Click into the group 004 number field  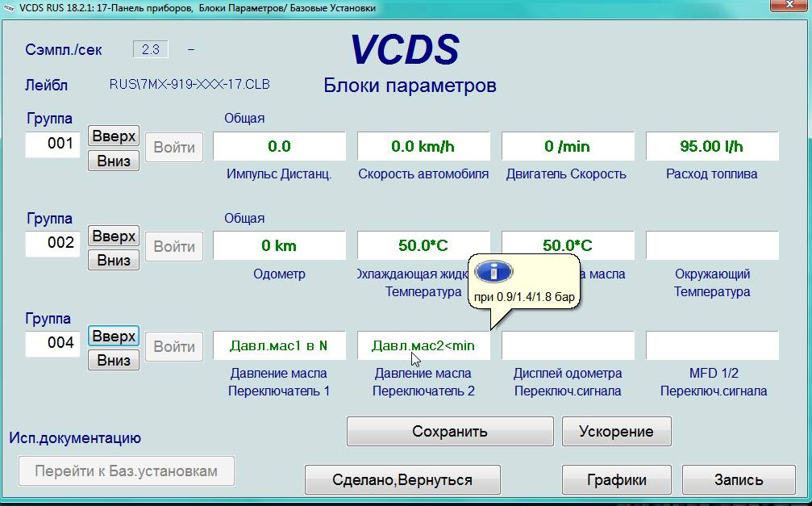[53, 343]
